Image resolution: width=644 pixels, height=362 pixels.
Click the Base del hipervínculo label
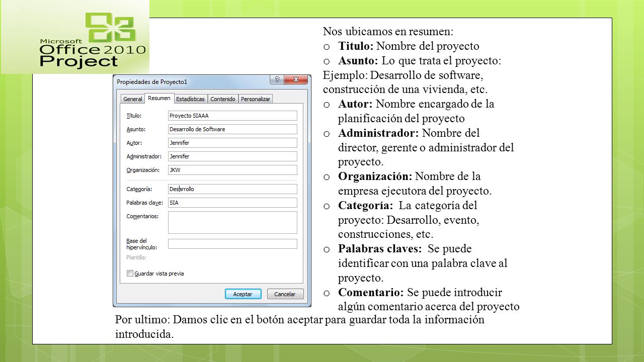pos(142,244)
